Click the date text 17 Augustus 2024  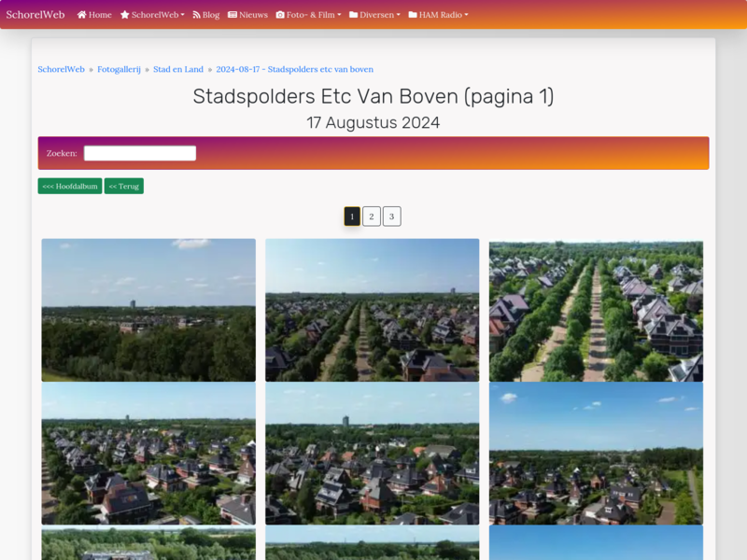click(x=373, y=123)
